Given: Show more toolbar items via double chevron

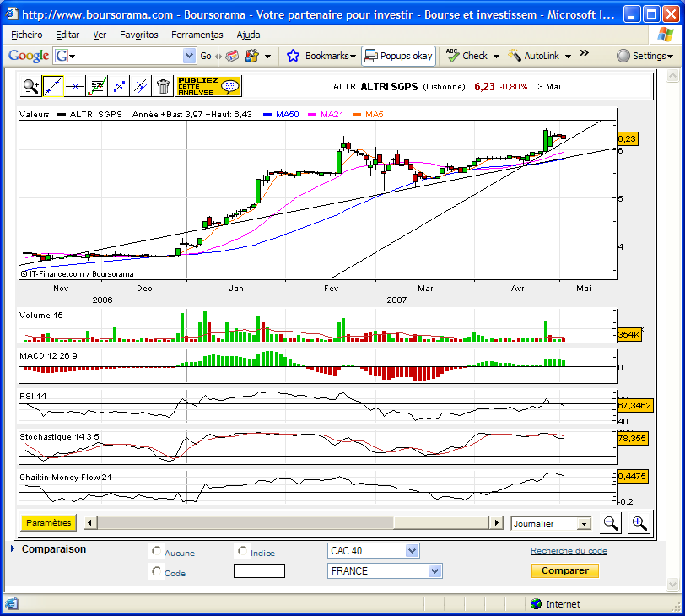Looking at the screenshot, I should click(x=584, y=53).
